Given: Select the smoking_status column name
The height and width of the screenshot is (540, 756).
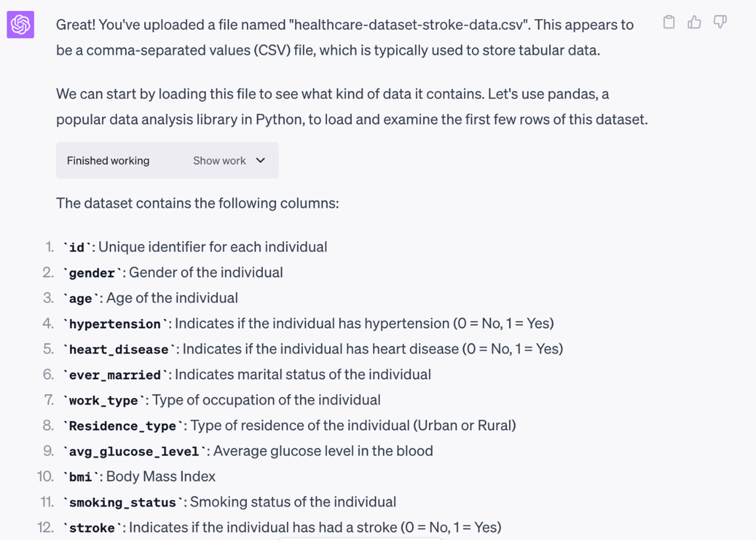Looking at the screenshot, I should coord(122,502).
